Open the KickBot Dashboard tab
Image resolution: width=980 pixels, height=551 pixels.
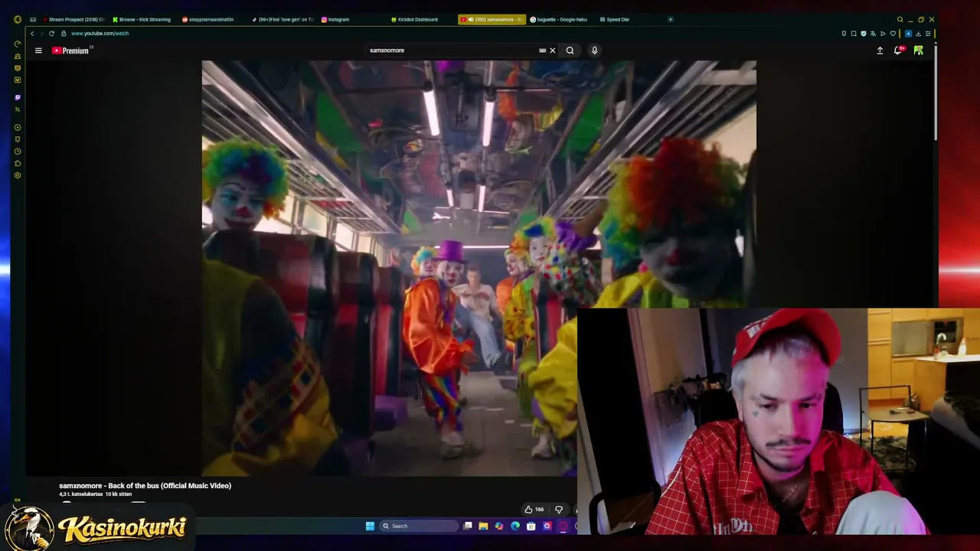pos(414,19)
